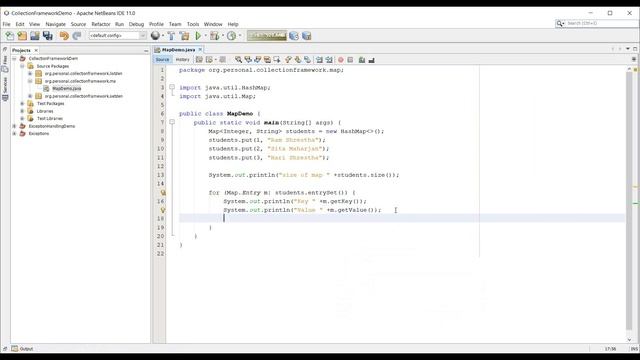The width and height of the screenshot is (640, 360).
Task: Collapse the main method code fold
Action: [x=172, y=122]
